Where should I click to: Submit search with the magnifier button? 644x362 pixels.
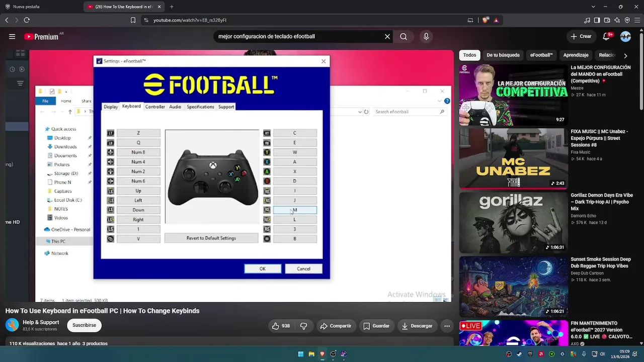coord(404,37)
